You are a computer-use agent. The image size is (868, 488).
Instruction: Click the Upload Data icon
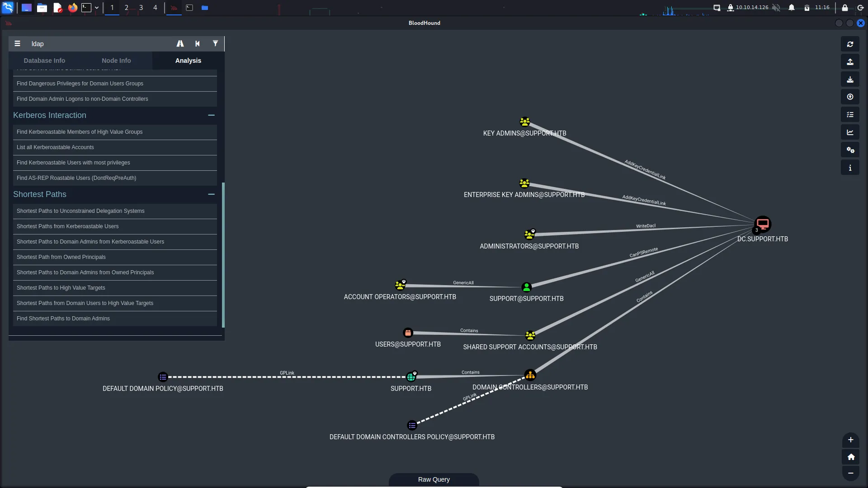pyautogui.click(x=850, y=97)
